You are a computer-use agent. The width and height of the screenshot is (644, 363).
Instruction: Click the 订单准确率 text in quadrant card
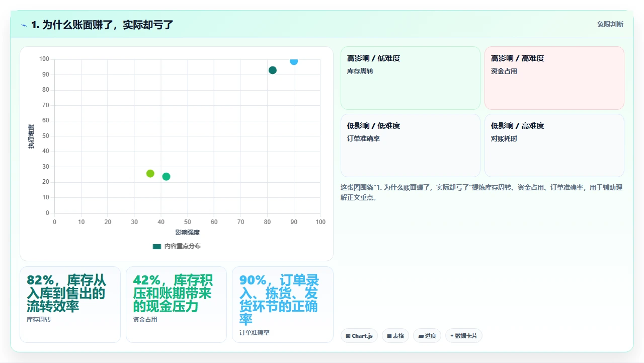(x=364, y=139)
